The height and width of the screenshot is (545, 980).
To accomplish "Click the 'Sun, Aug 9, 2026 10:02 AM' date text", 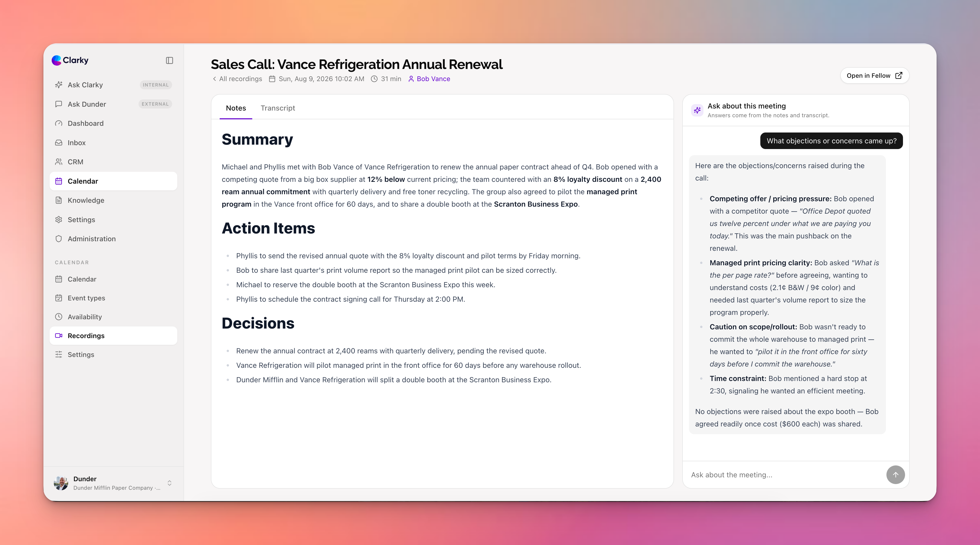I will tap(321, 79).
